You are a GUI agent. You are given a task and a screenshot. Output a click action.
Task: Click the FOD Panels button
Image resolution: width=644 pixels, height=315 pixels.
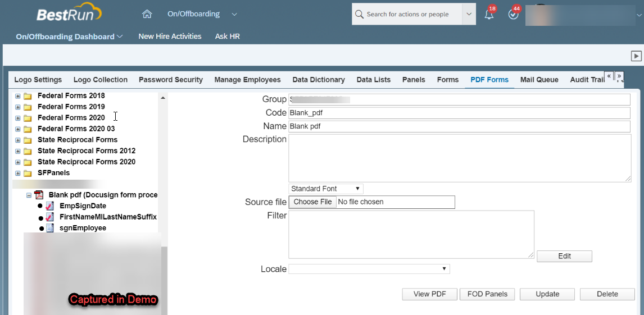click(x=488, y=294)
